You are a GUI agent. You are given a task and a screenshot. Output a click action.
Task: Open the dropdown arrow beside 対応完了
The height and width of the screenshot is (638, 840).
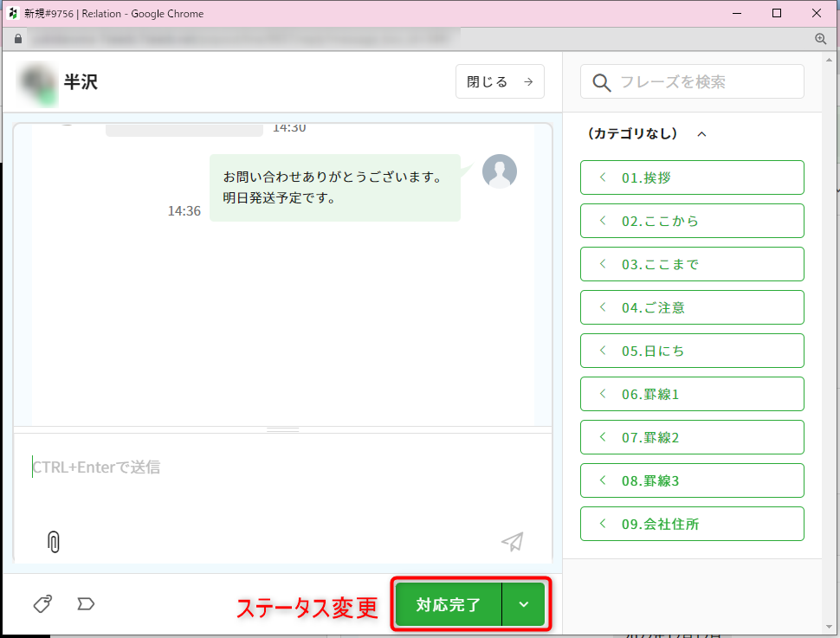click(523, 604)
